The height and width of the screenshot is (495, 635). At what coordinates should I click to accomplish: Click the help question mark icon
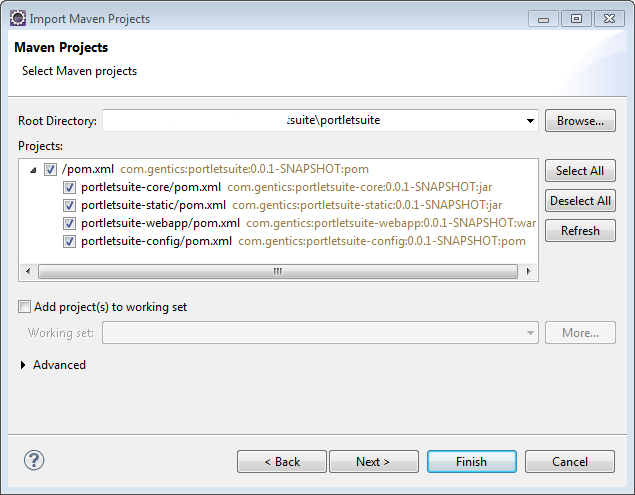[34, 460]
